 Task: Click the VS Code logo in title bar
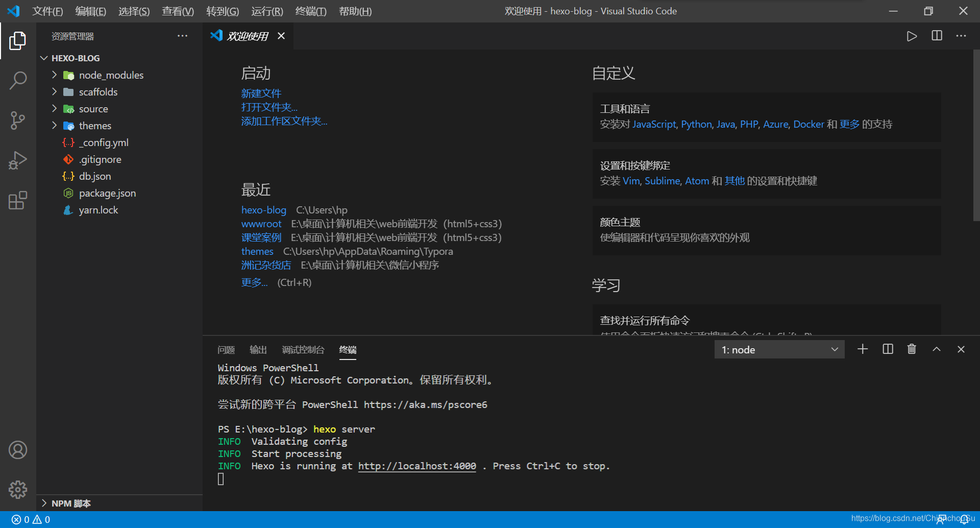(13, 11)
